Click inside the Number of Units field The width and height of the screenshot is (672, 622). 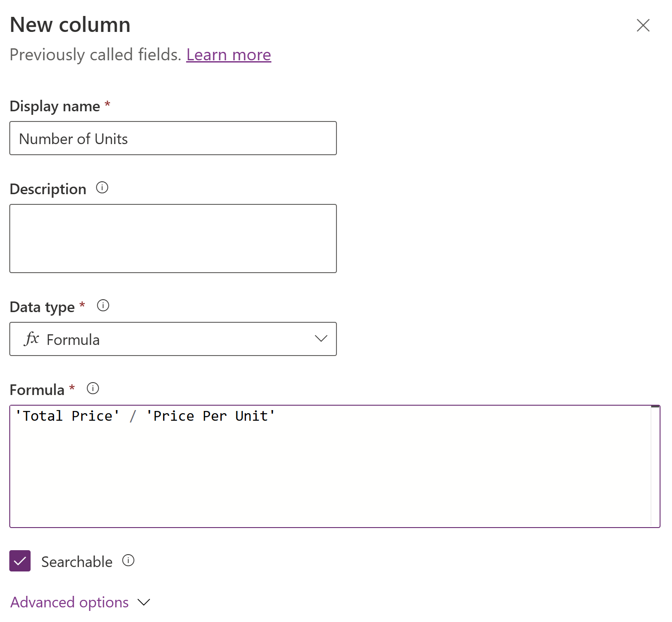pyautogui.click(x=173, y=138)
